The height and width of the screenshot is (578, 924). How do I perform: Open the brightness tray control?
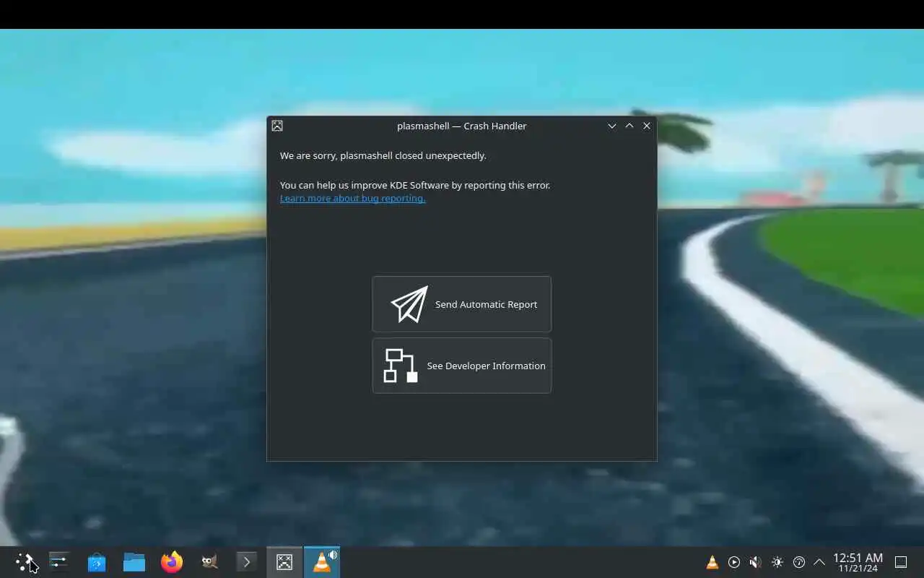coord(777,562)
